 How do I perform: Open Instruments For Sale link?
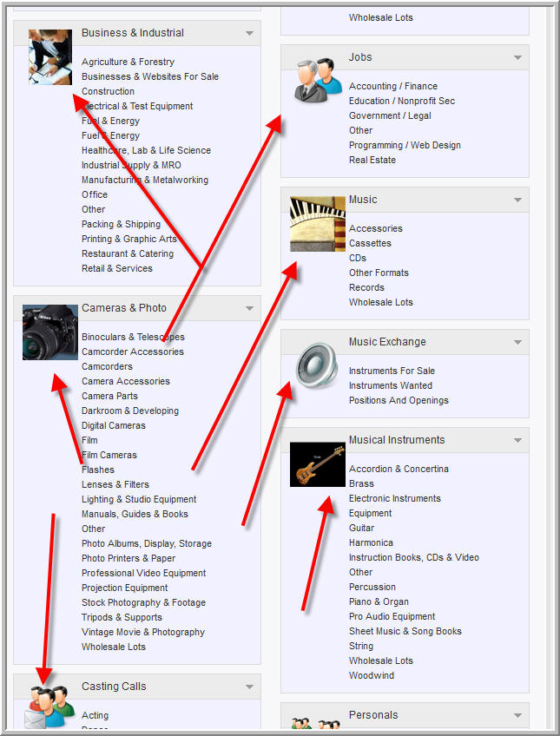[x=392, y=371]
